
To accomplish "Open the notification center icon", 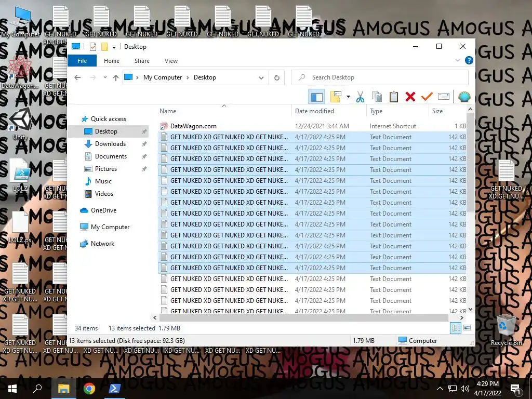I will click(x=515, y=389).
